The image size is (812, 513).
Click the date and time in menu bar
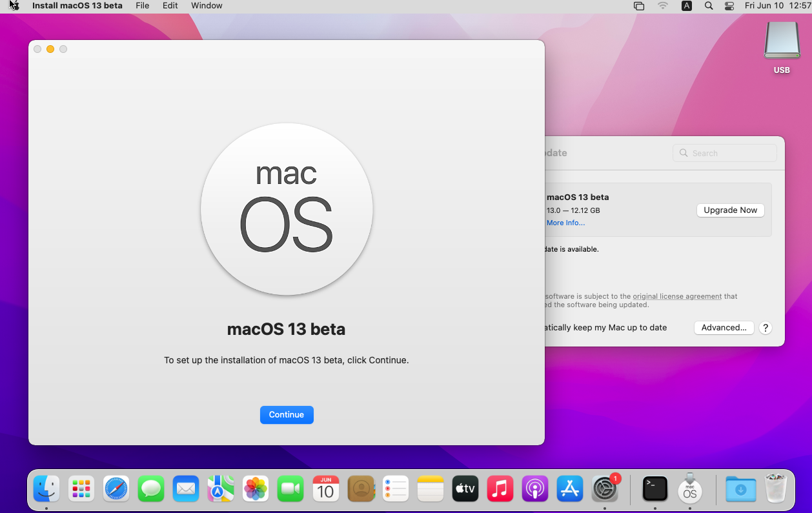tap(777, 6)
